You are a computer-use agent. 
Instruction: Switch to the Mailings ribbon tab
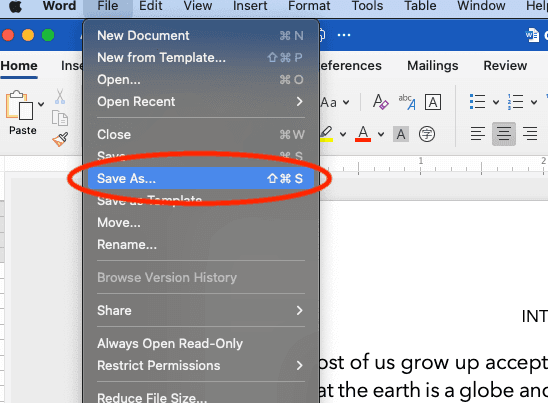(x=433, y=66)
